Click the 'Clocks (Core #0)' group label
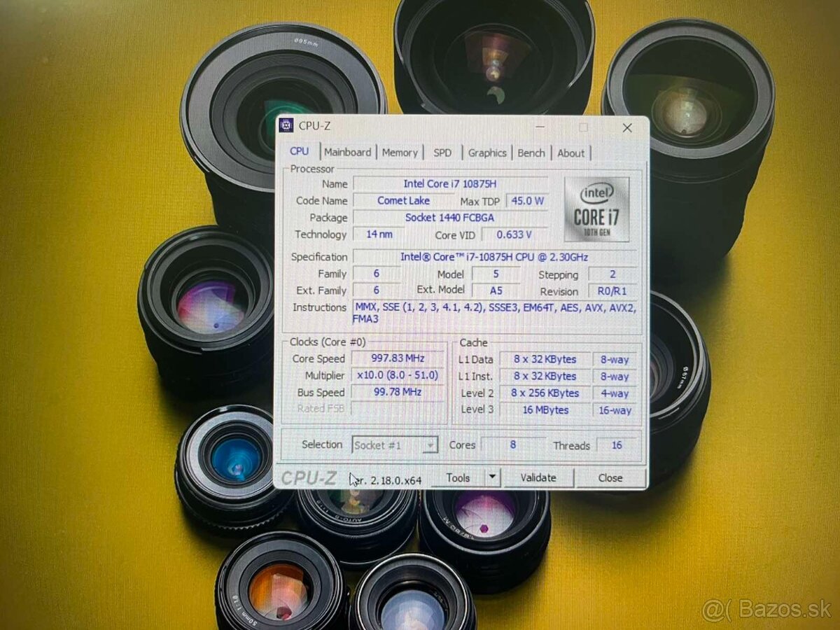840x630 pixels. click(x=328, y=342)
